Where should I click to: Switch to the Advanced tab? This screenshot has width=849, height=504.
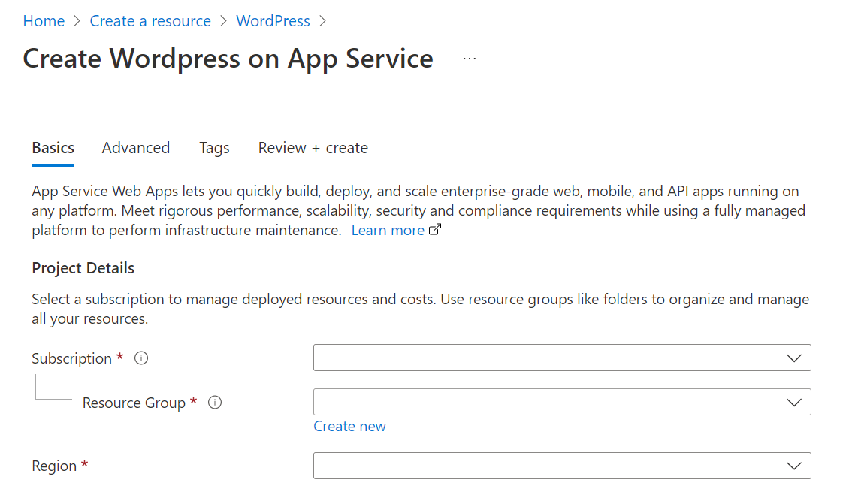tap(136, 148)
